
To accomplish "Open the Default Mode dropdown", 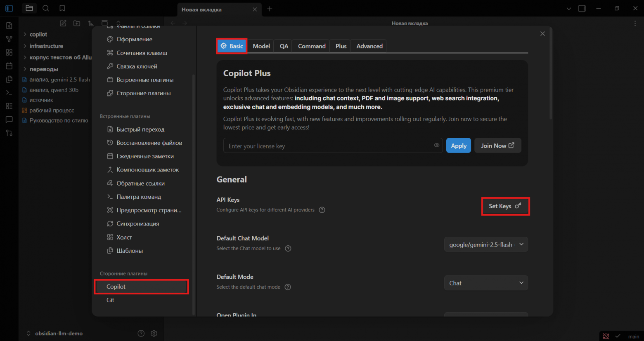I will pyautogui.click(x=486, y=283).
